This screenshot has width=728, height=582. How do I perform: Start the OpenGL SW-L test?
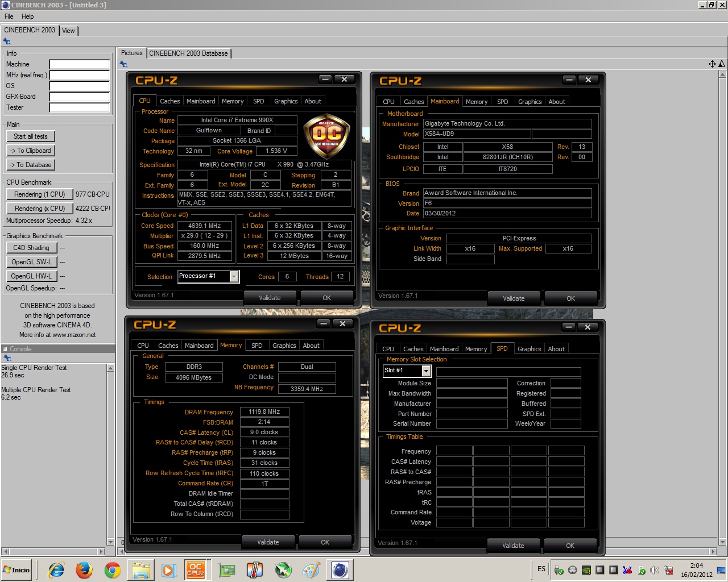(x=31, y=262)
